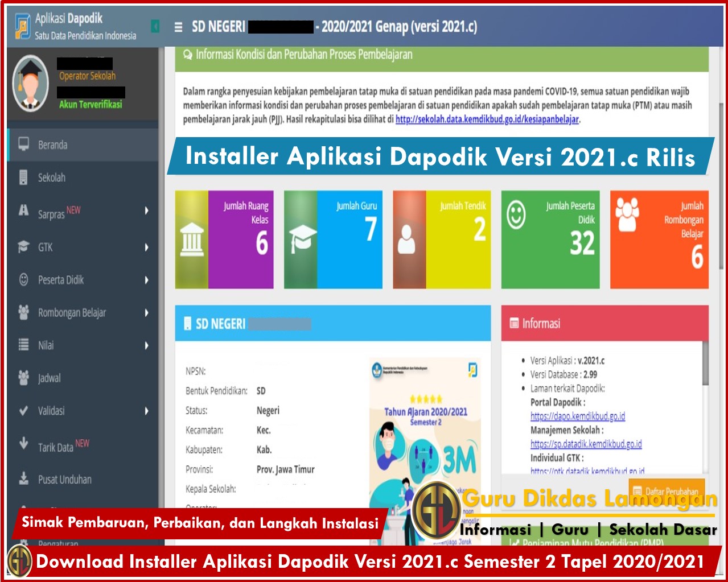The height and width of the screenshot is (582, 728).
Task: Click the chat icon beside Informasi Kondisi heading
Action: coord(188,55)
